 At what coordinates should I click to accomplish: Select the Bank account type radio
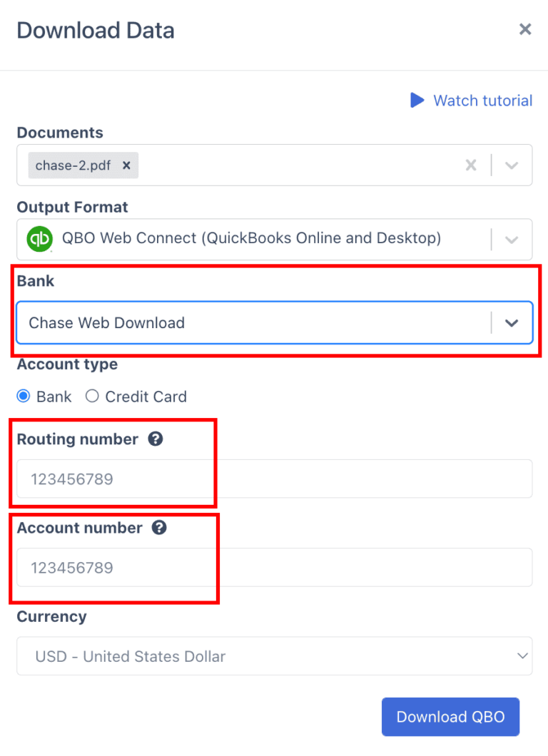23,397
